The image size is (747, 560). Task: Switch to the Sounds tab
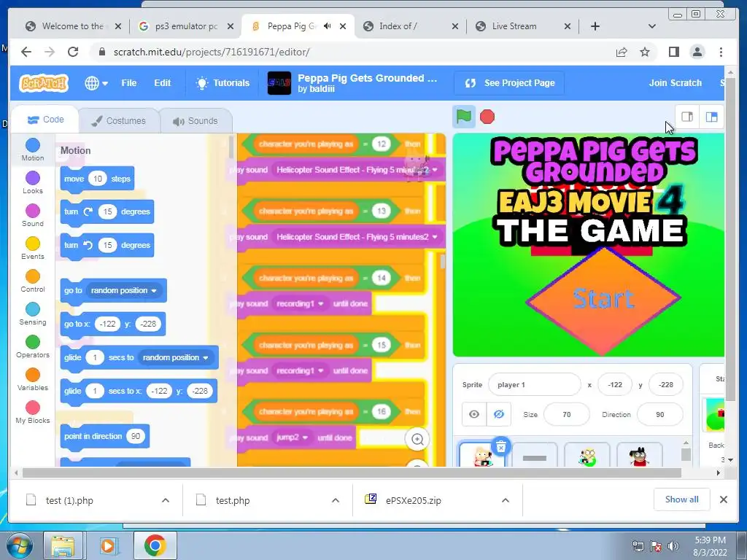pyautogui.click(x=196, y=121)
